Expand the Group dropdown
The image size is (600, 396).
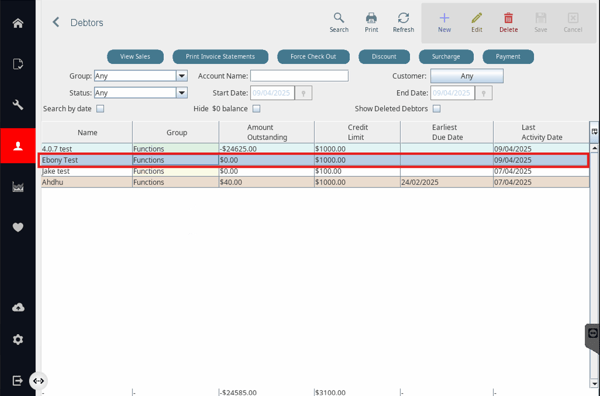pyautogui.click(x=182, y=76)
